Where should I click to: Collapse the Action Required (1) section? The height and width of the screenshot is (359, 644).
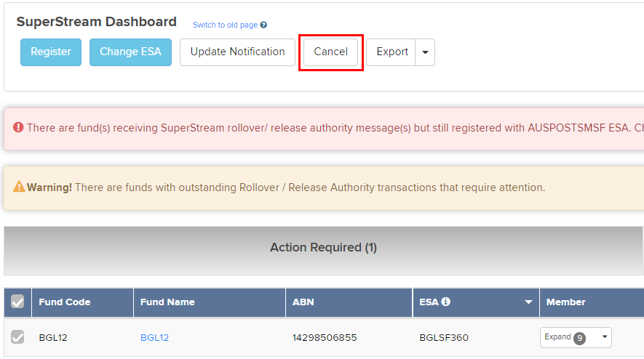323,248
